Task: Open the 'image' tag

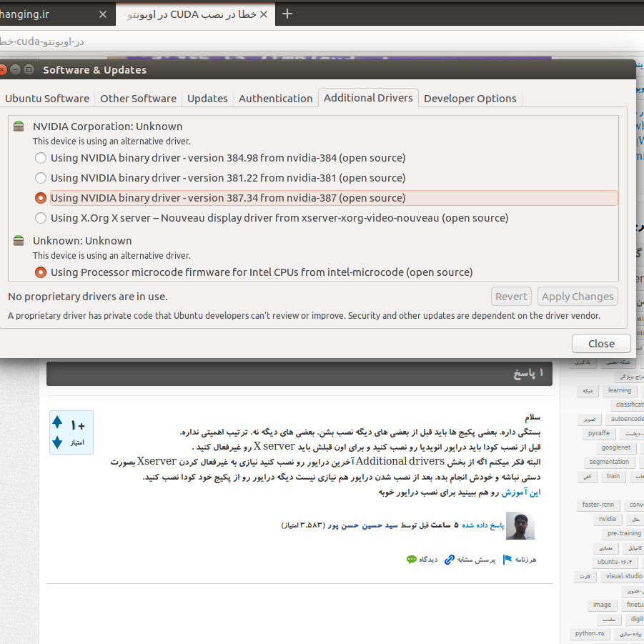Action: click(602, 605)
